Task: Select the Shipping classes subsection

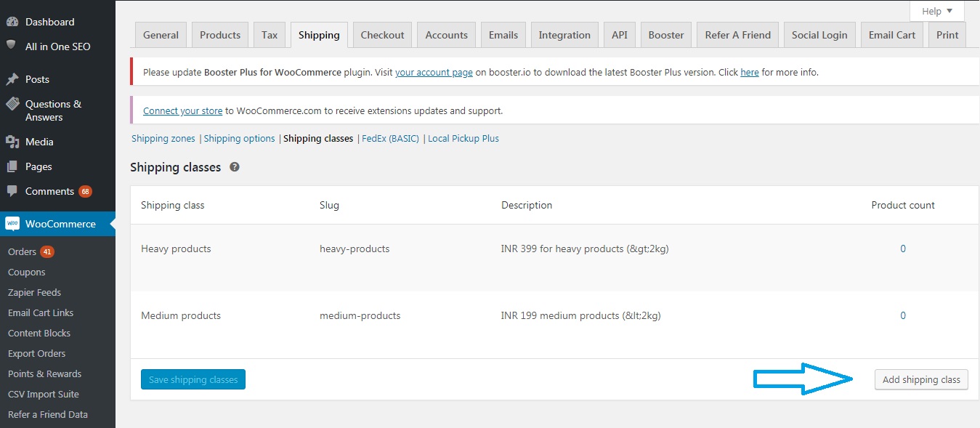Action: click(x=318, y=138)
